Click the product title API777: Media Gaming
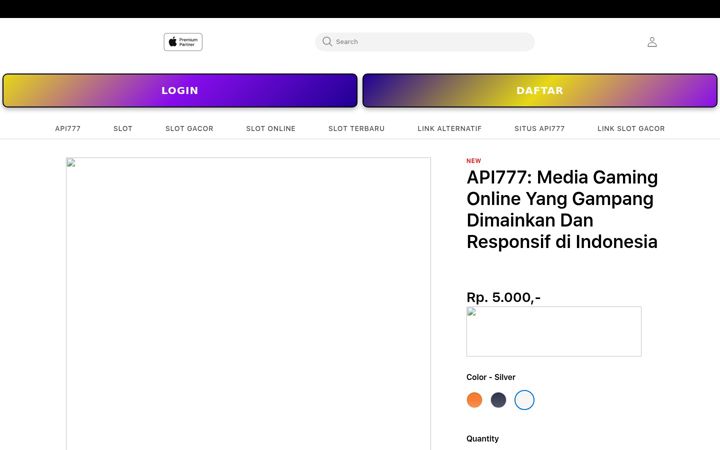The width and height of the screenshot is (720, 450). [x=562, y=209]
